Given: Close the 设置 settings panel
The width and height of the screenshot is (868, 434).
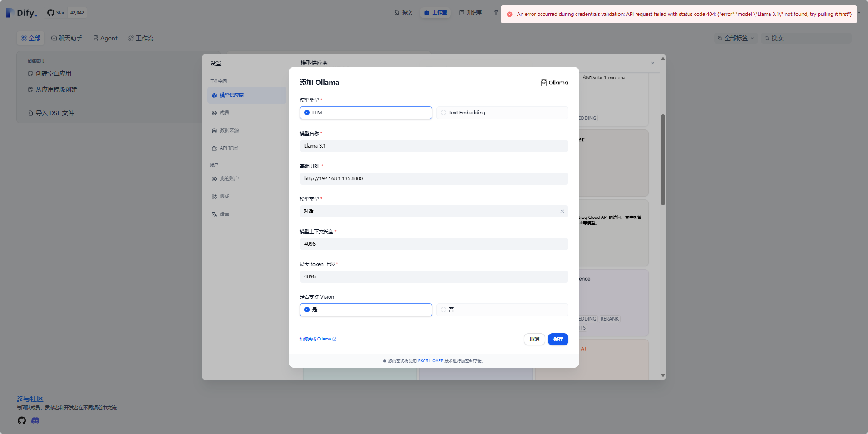Looking at the screenshot, I should [653, 63].
